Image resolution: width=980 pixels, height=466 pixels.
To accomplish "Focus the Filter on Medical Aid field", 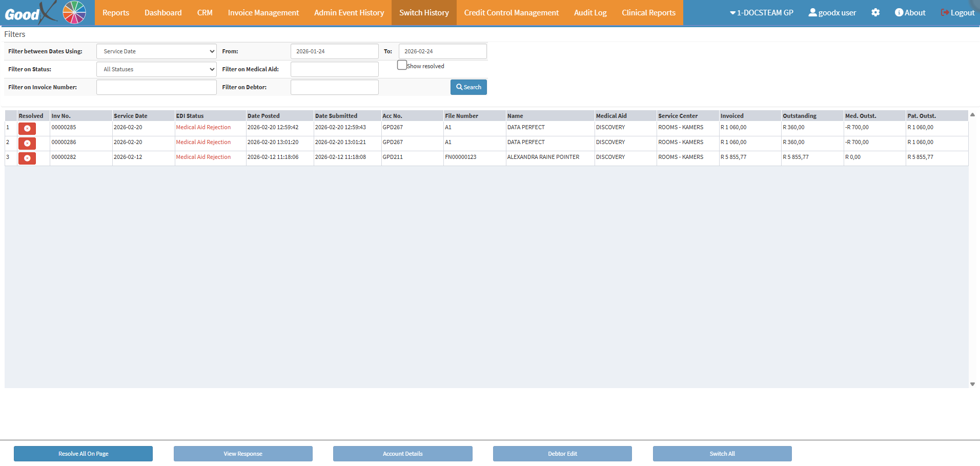I will [x=335, y=69].
